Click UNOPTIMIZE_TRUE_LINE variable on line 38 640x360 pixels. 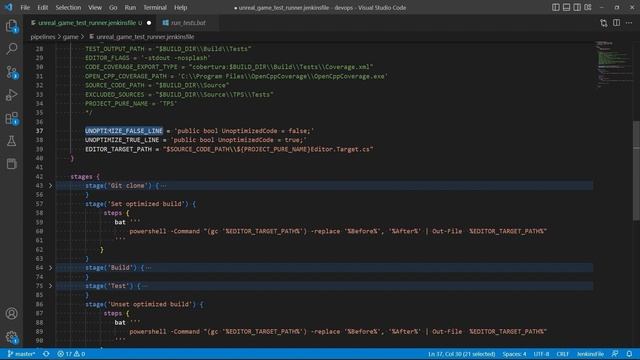tap(122, 140)
